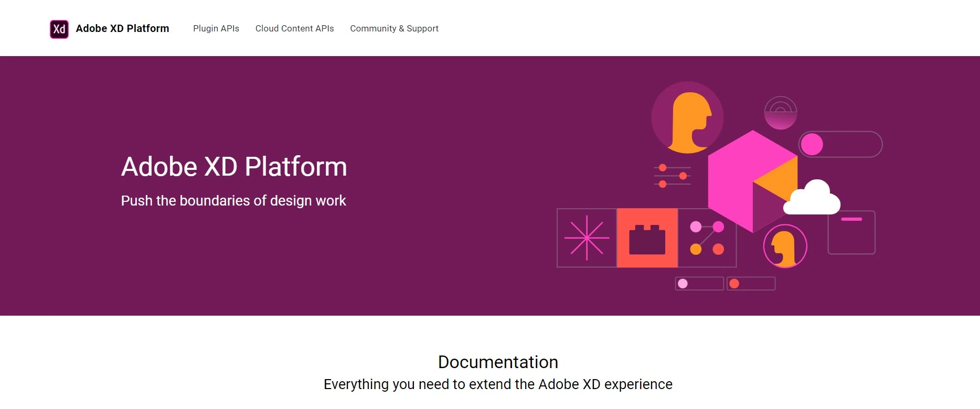Screen dimensions: 980x409
Task: Click the three-line sliders graphic
Action: click(672, 176)
